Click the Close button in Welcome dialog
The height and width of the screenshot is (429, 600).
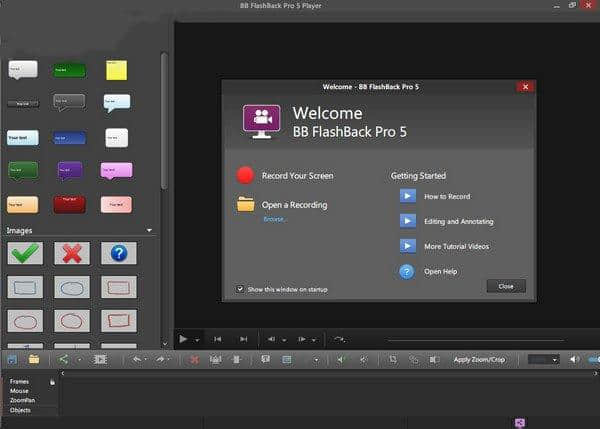point(505,286)
